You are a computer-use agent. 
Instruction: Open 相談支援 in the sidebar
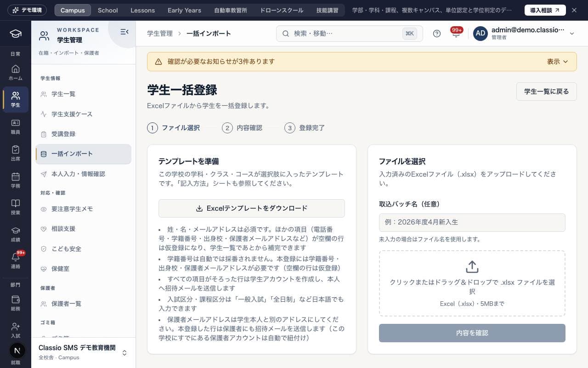(x=83, y=229)
